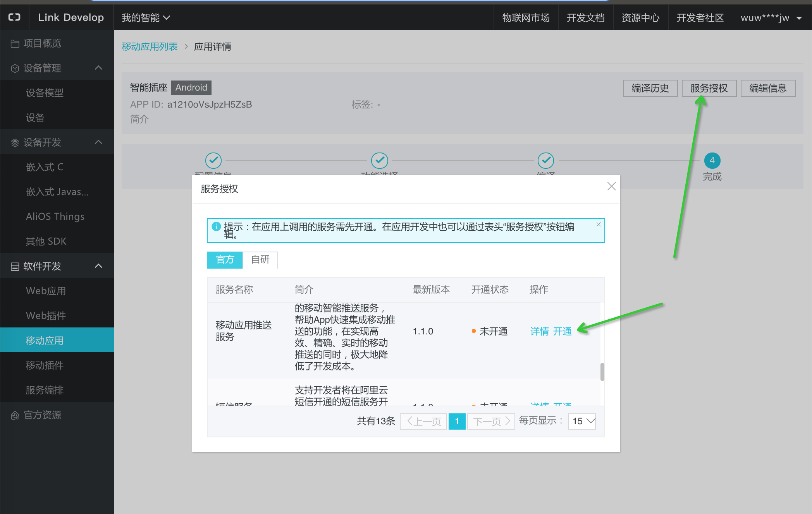Open 设备 in sidebar
The image size is (812, 514).
[57, 118]
